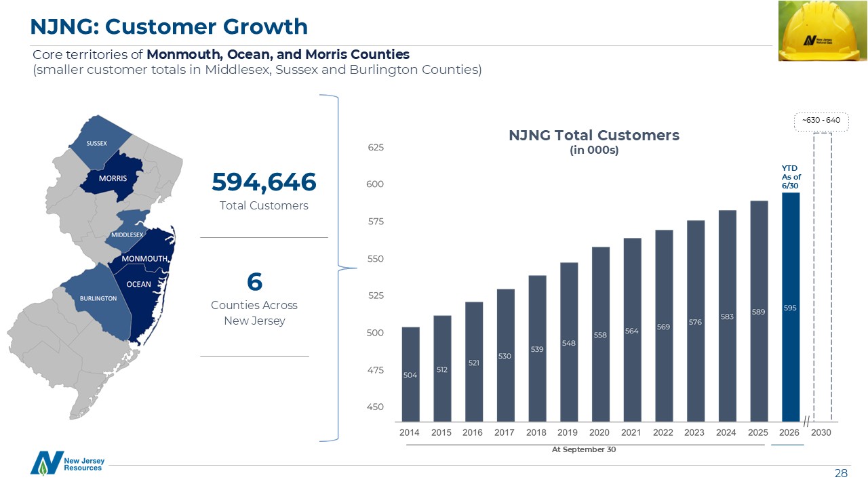Click the 2019 bar showing 548
The width and height of the screenshot is (868, 488).
tap(569, 342)
